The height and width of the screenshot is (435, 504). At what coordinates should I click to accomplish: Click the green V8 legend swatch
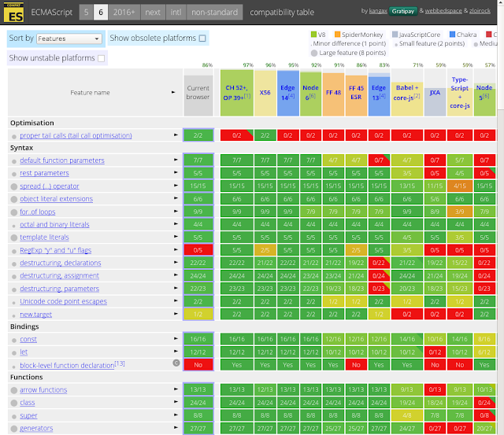pos(313,35)
